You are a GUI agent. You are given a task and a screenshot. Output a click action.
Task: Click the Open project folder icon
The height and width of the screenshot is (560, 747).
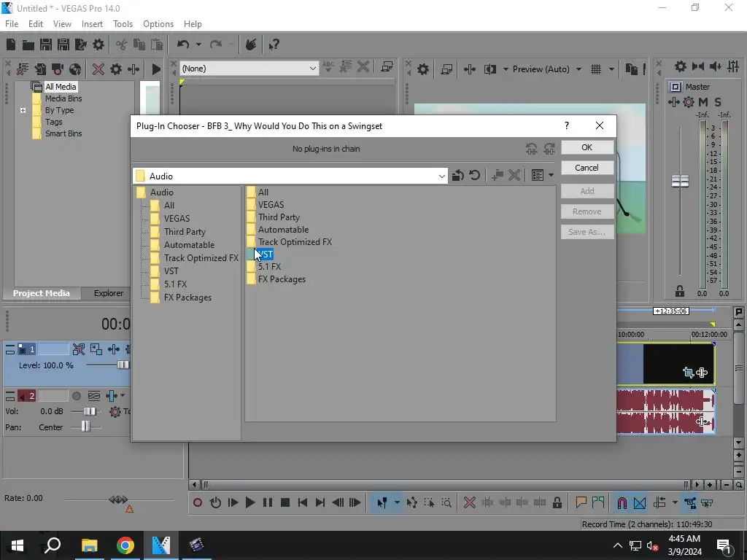coord(28,44)
